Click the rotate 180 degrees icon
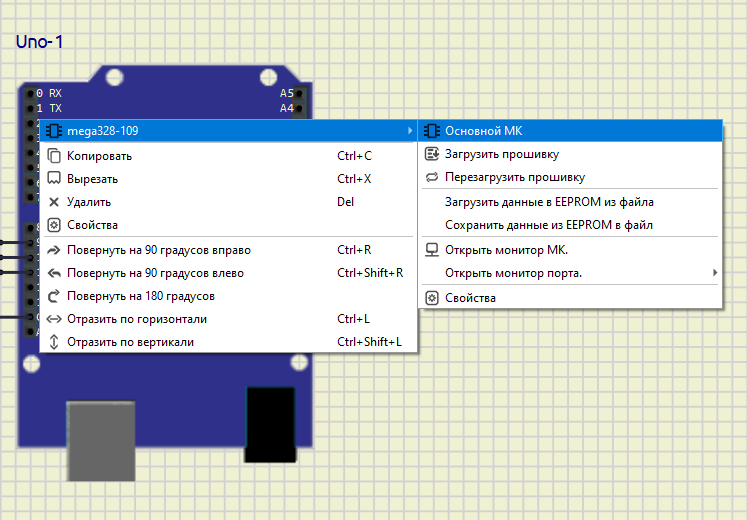Screen dimensions: 747x520 pos(54,296)
